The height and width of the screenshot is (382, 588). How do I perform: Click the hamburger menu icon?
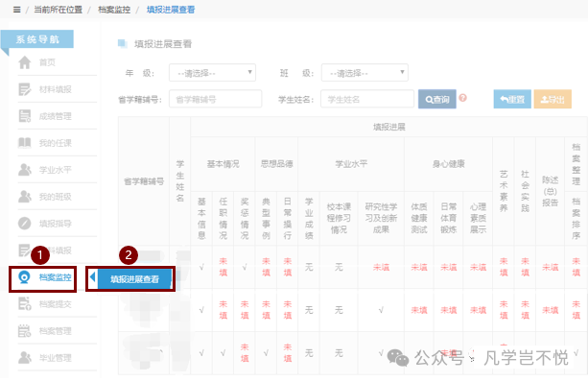point(16,10)
